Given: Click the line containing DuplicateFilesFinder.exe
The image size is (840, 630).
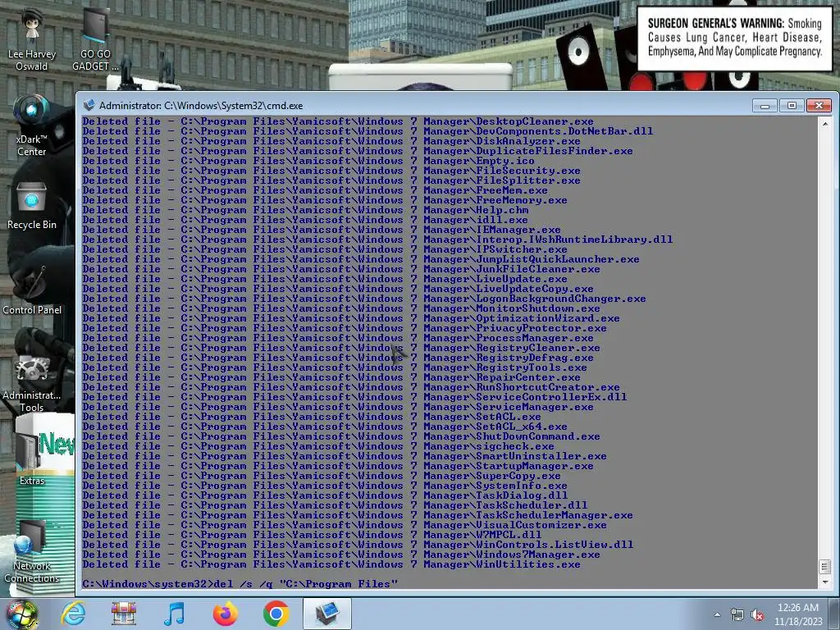Looking at the screenshot, I should [358, 151].
